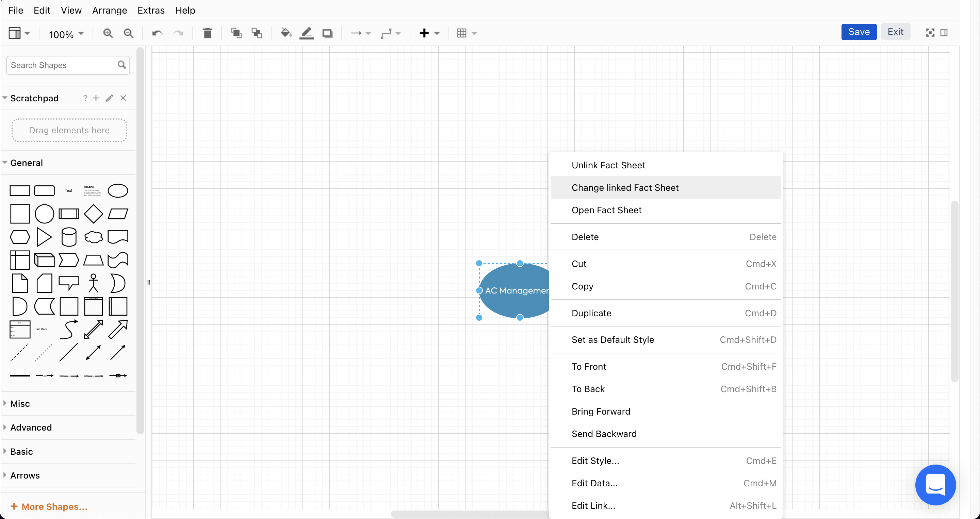The image size is (980, 519).
Task: Select Duplicate from the context menu
Action: tap(591, 313)
